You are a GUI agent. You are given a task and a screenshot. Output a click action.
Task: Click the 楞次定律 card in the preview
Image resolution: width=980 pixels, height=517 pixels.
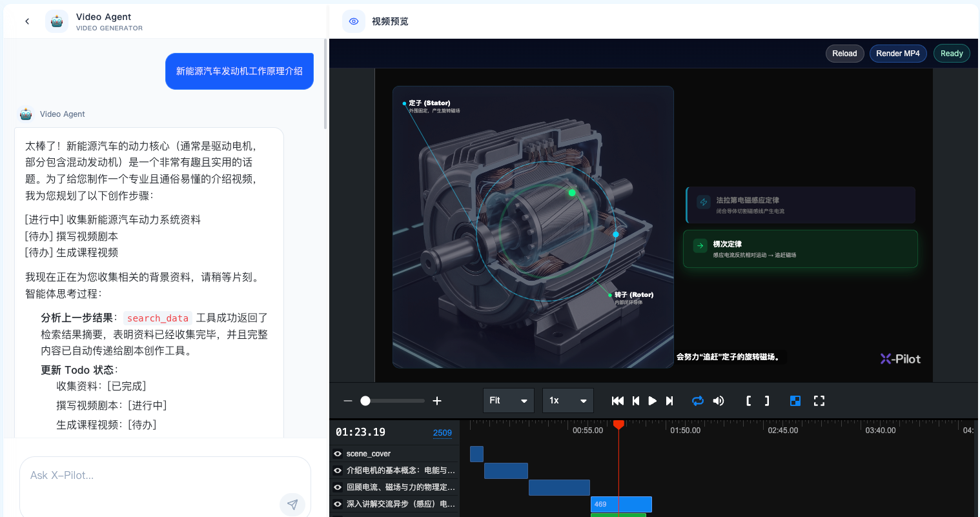801,249
